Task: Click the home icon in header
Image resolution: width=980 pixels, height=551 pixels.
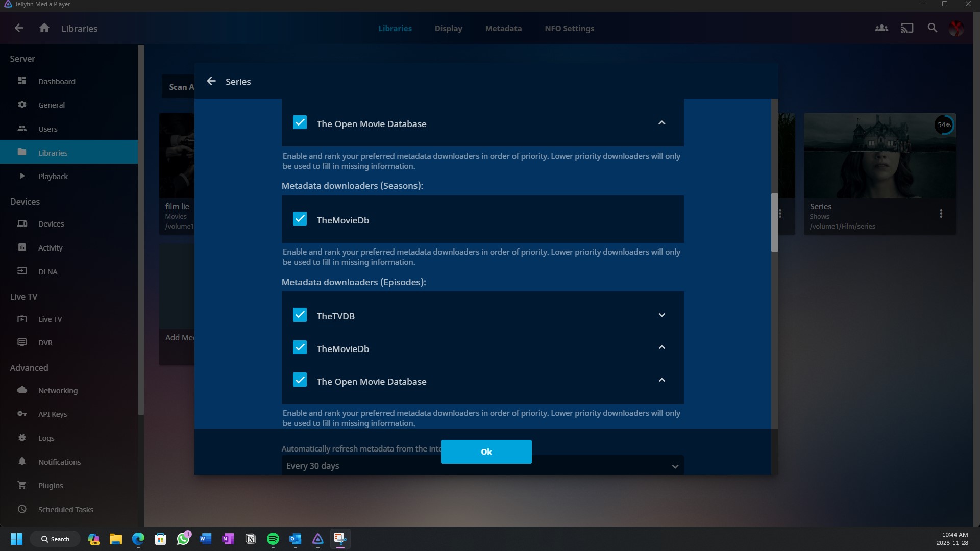Action: click(x=44, y=28)
